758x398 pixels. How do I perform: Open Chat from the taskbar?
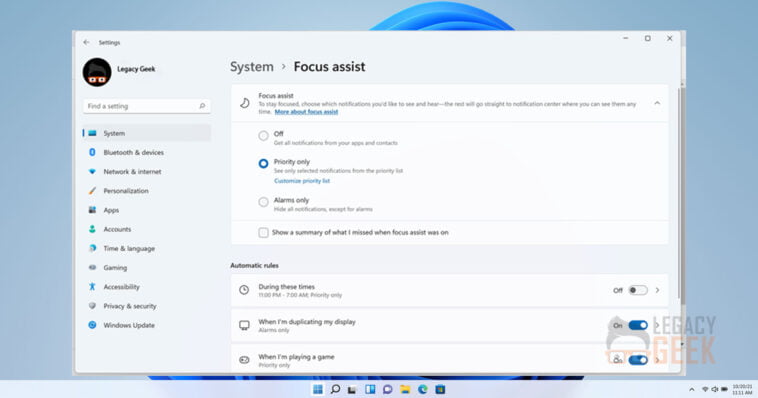(x=388, y=389)
